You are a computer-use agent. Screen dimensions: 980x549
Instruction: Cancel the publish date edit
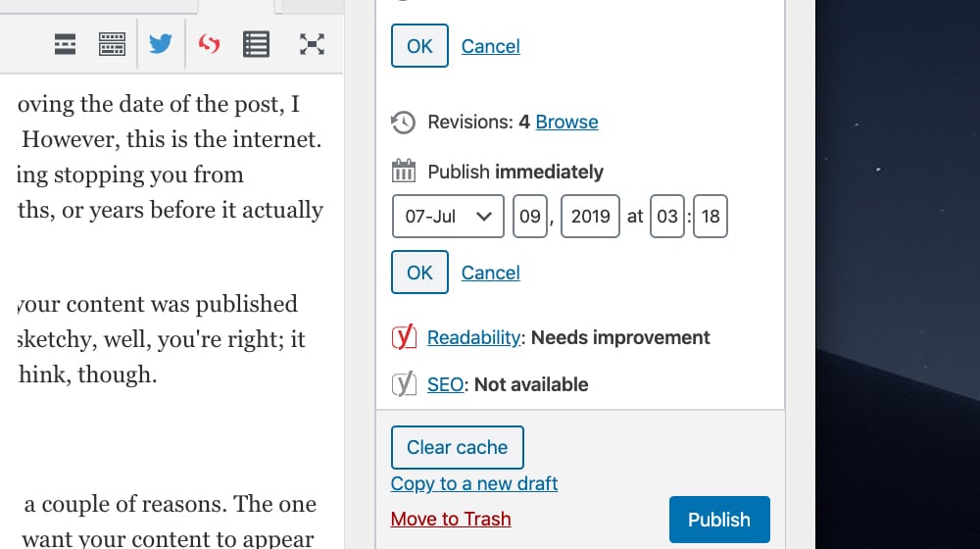(x=491, y=273)
